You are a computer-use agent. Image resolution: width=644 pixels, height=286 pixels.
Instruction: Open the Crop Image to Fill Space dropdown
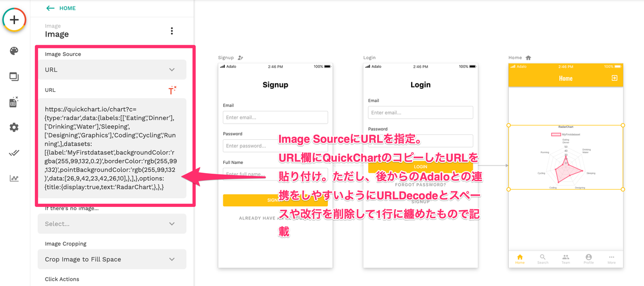point(112,259)
